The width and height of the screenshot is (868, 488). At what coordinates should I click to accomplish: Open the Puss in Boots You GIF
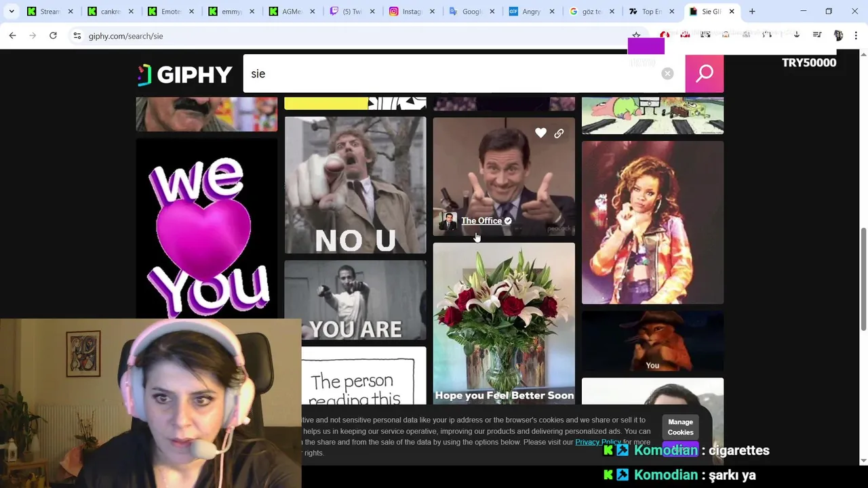pos(652,341)
